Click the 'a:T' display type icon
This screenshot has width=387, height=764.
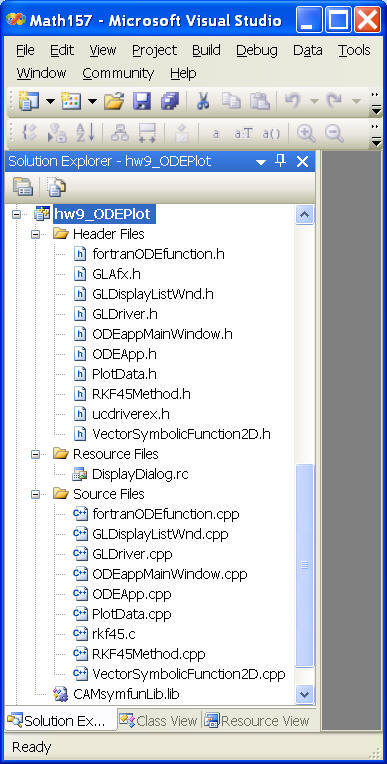243,134
